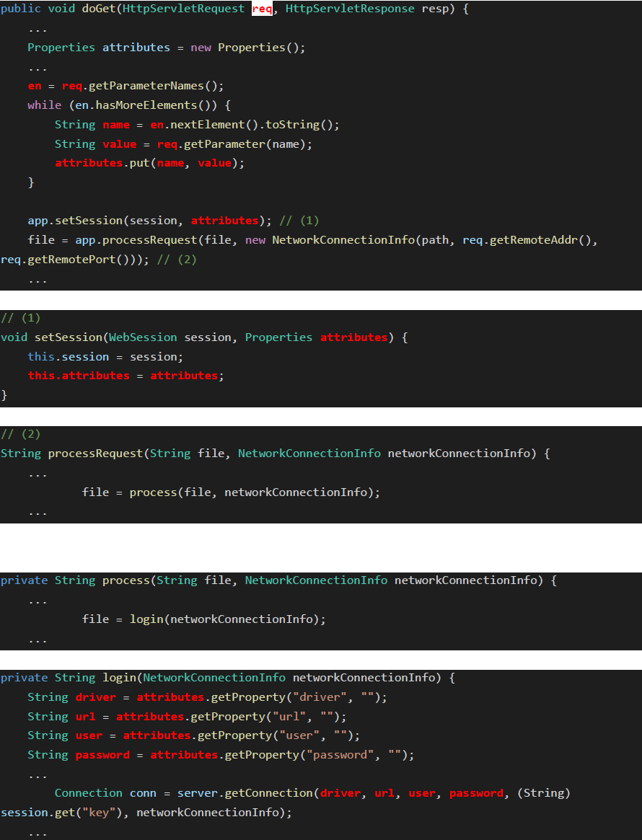Click the getConnection call on server
The height and width of the screenshot is (840, 642).
pos(271,792)
